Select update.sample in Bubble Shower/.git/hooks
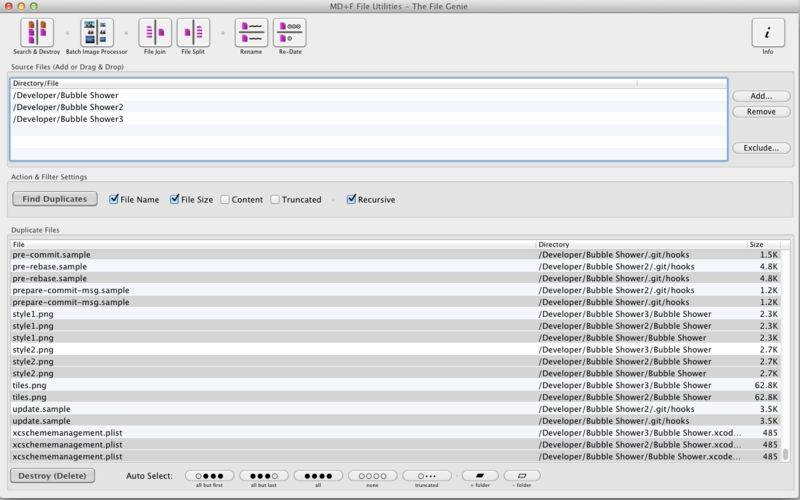Image resolution: width=800 pixels, height=500 pixels. tap(396, 421)
